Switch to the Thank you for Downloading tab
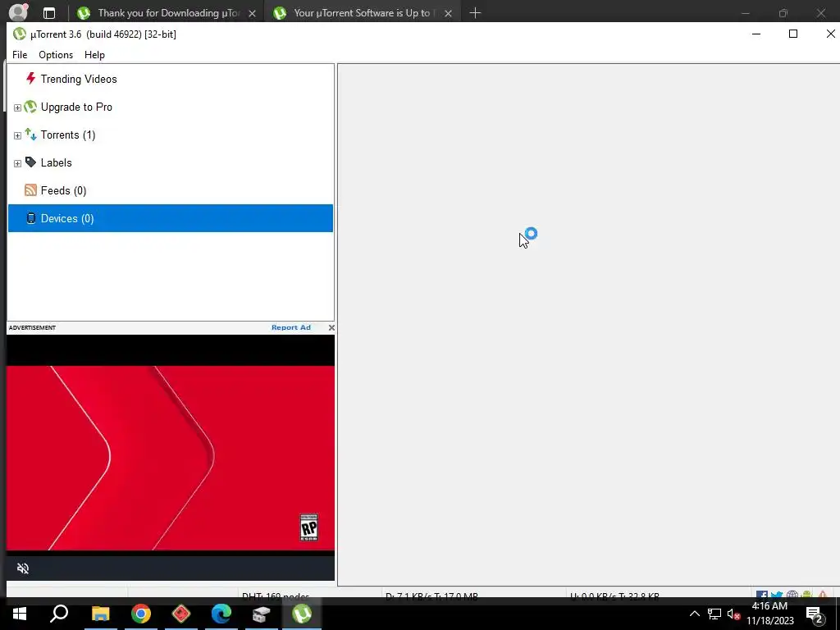Image resolution: width=840 pixels, height=630 pixels. point(168,13)
